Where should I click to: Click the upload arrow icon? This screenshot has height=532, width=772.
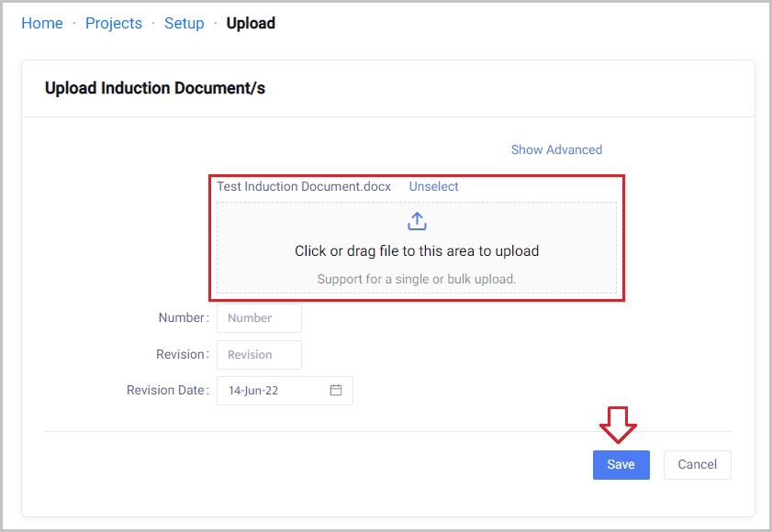(x=417, y=221)
